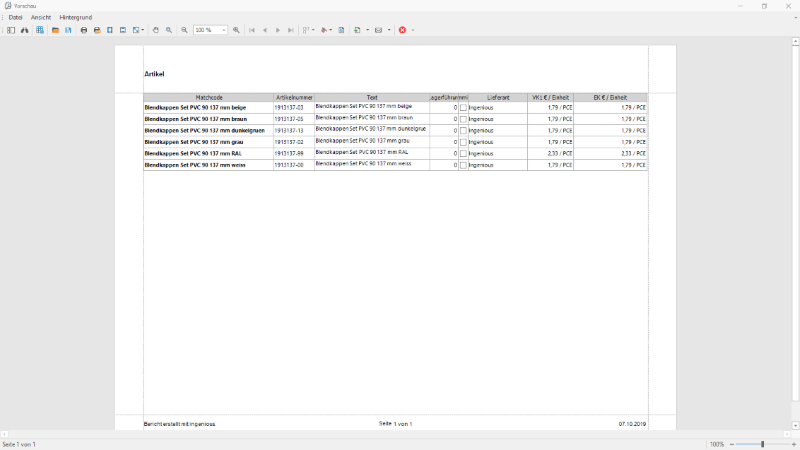The height and width of the screenshot is (450, 800).
Task: Click the zoom in magnifier icon
Action: click(236, 30)
